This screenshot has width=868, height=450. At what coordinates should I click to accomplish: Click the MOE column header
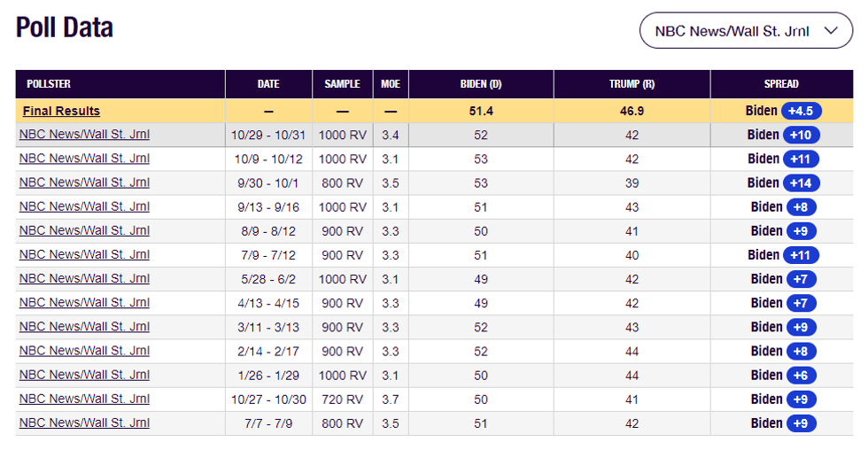point(391,84)
